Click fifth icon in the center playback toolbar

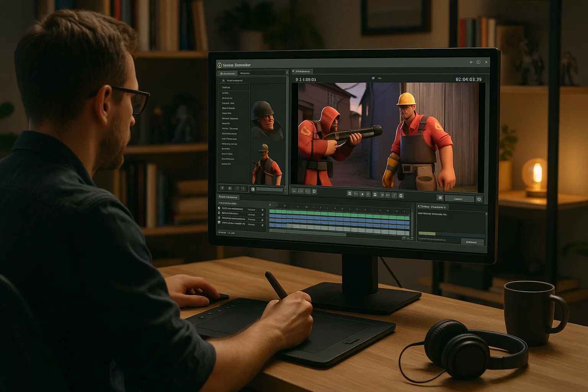click(x=375, y=195)
